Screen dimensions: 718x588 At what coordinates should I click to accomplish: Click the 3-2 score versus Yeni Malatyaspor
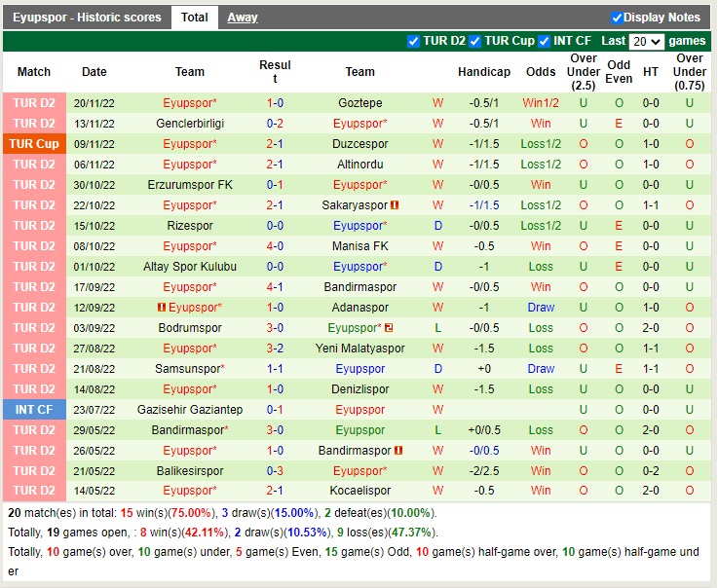point(275,349)
